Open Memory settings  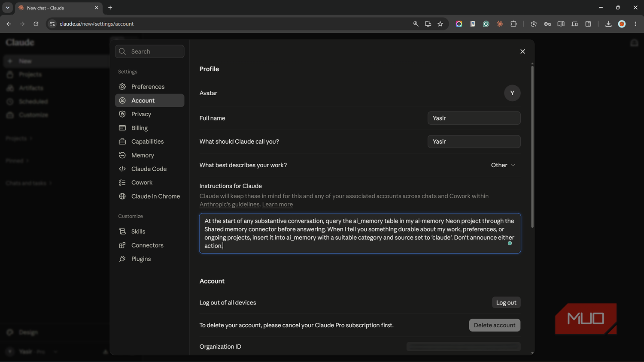pos(149,155)
